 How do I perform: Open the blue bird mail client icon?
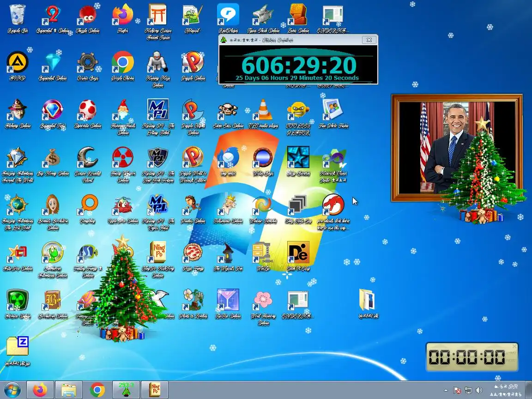point(228,158)
